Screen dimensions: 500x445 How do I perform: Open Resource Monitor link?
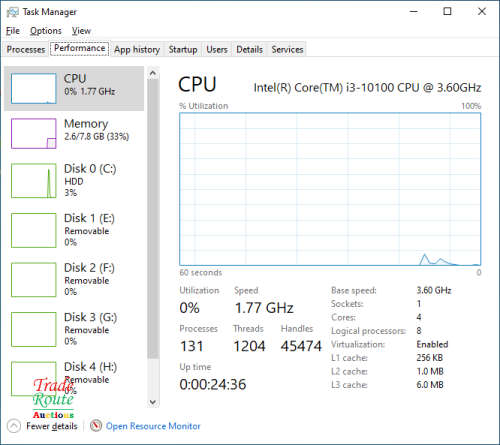pyautogui.click(x=153, y=426)
